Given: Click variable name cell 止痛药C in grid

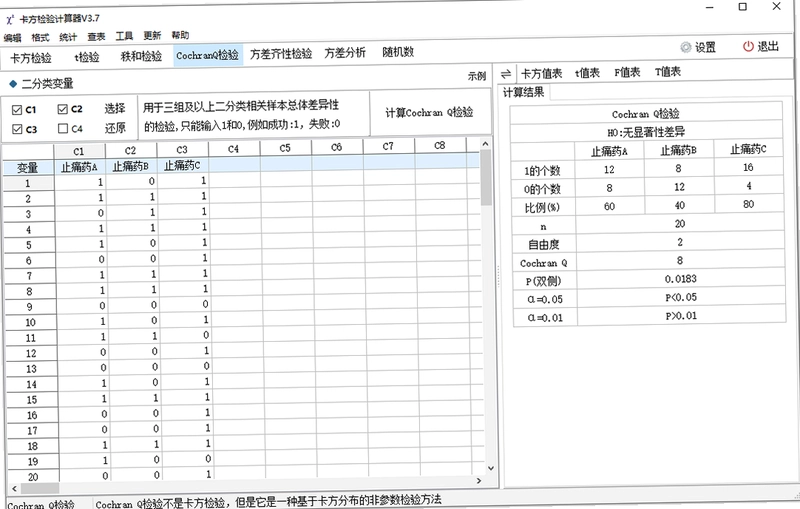Looking at the screenshot, I should coord(183,165).
